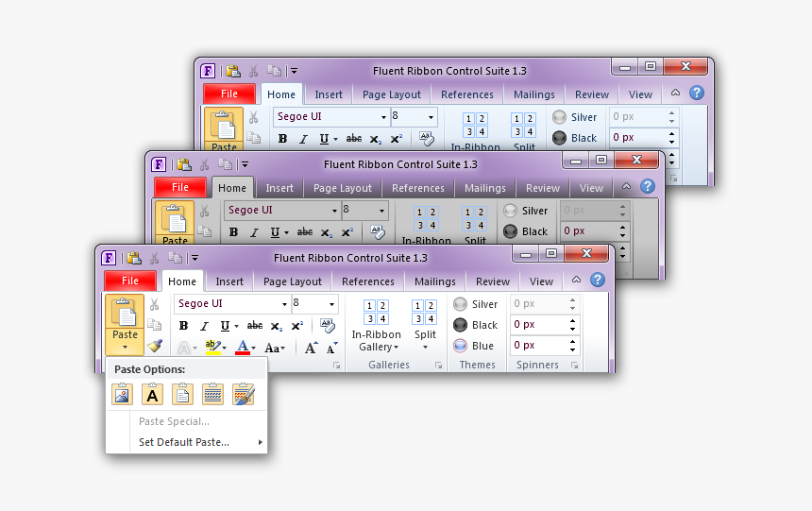This screenshot has width=812, height=511.
Task: Click Bold in the middle window
Action: [x=233, y=232]
